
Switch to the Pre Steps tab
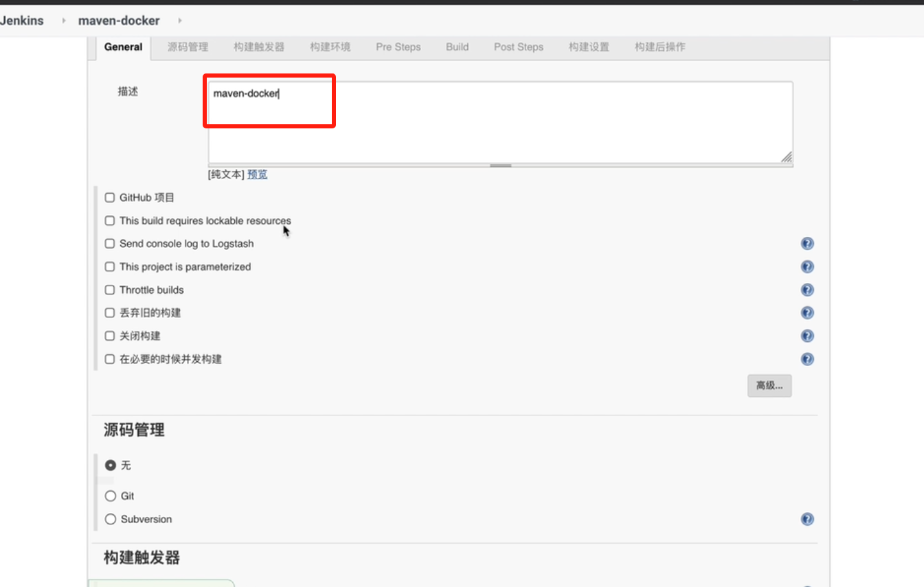point(398,47)
